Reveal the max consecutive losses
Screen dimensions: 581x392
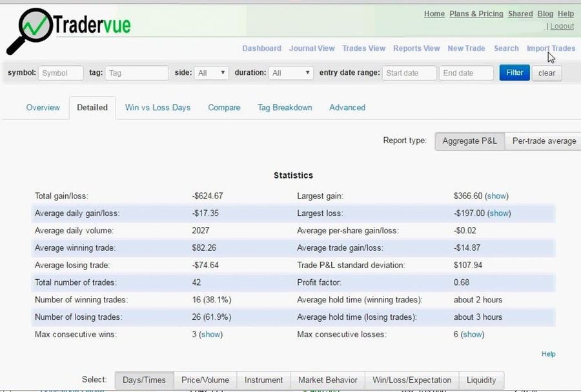tap(472, 334)
